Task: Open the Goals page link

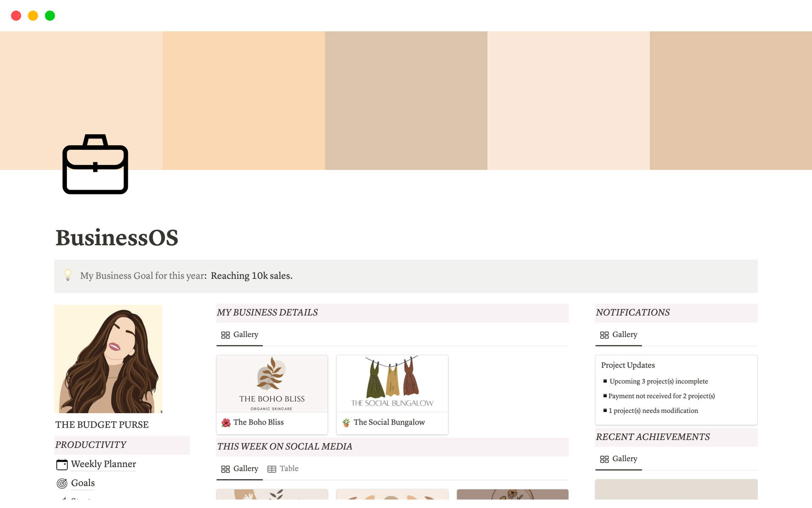Action: 83,483
